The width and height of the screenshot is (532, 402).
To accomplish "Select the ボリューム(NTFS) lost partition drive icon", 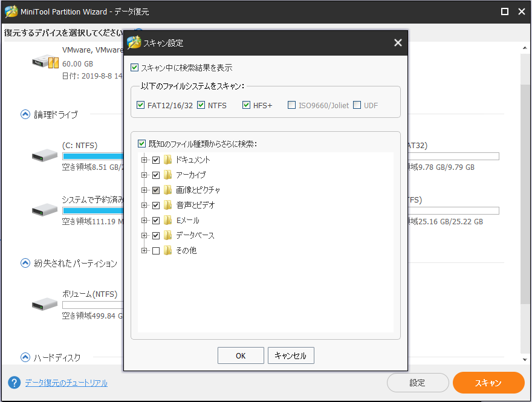I will point(45,304).
